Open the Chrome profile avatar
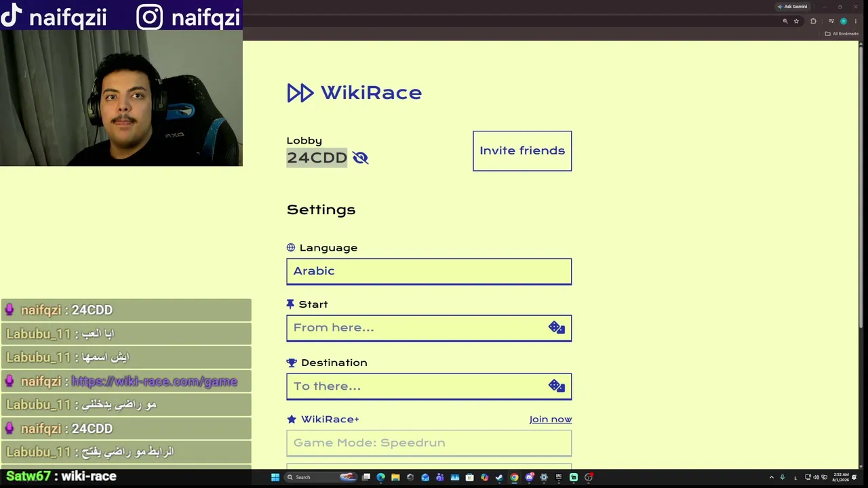The width and height of the screenshot is (868, 488). pos(844,21)
